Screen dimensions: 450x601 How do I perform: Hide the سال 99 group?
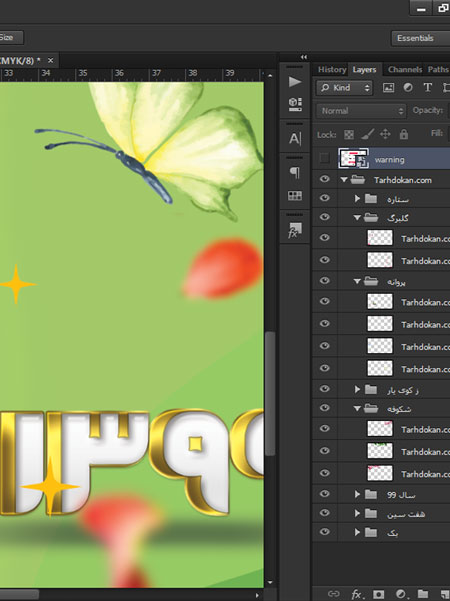pyautogui.click(x=324, y=494)
